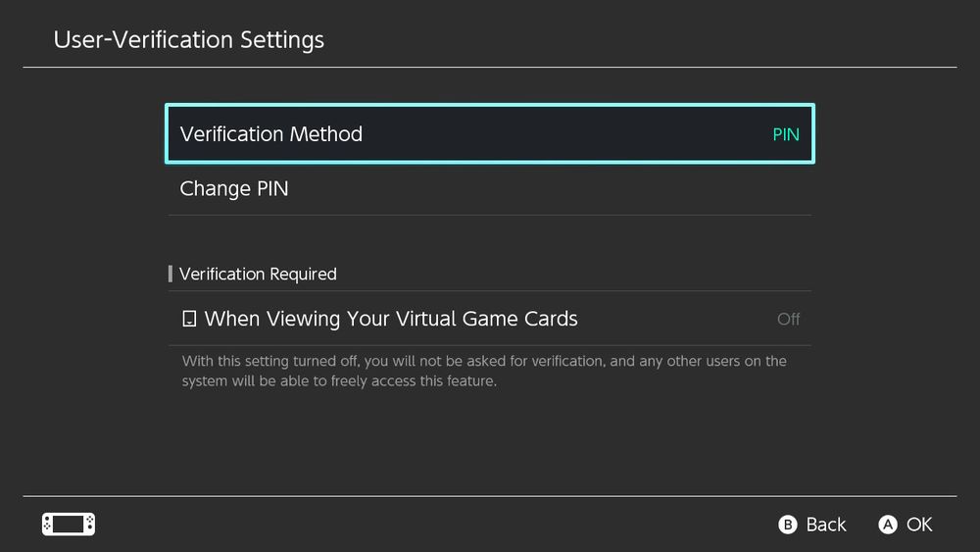Click the Virtual Game Cards row text
The image size is (980, 552).
tap(391, 319)
